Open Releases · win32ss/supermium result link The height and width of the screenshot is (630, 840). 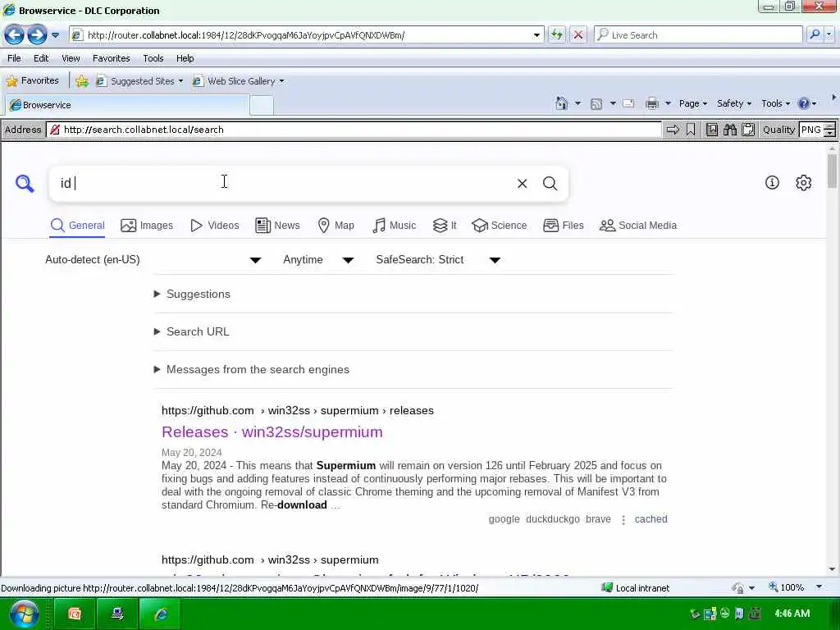272,432
